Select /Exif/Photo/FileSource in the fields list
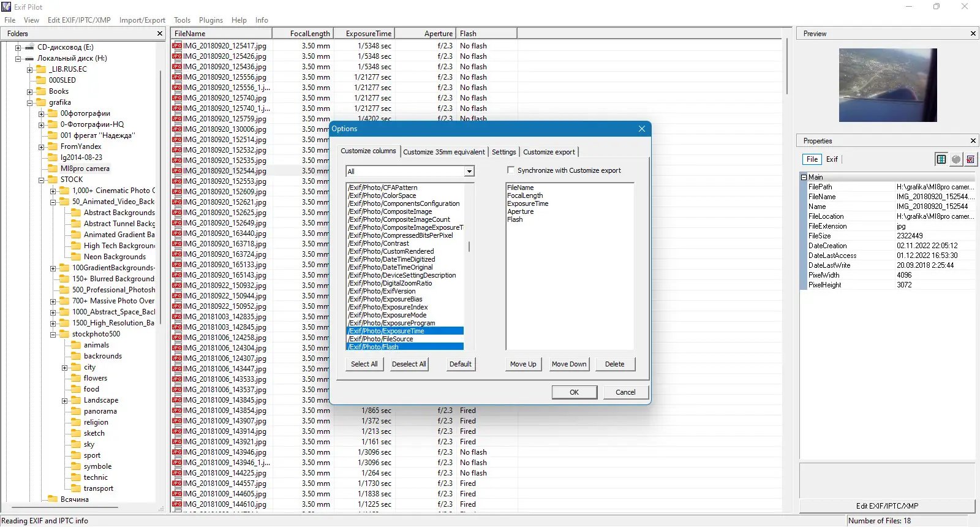 pyautogui.click(x=381, y=339)
